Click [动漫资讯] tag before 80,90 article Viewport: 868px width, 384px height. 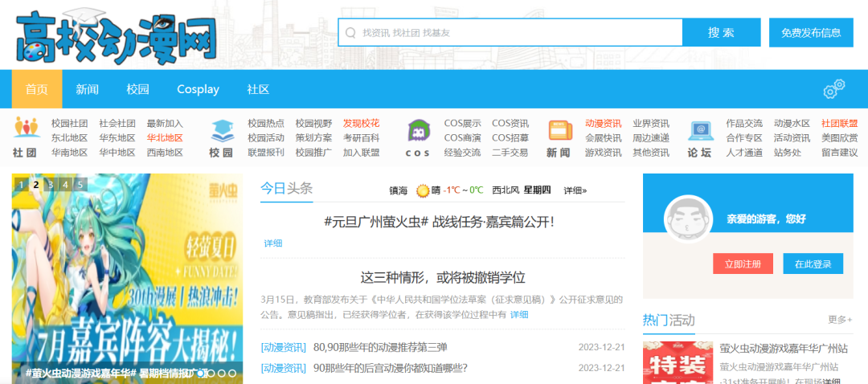[x=284, y=348]
